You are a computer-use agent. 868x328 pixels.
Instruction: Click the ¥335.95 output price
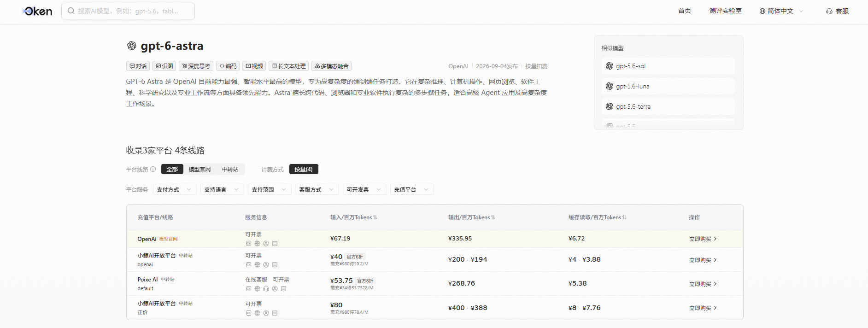click(x=460, y=238)
